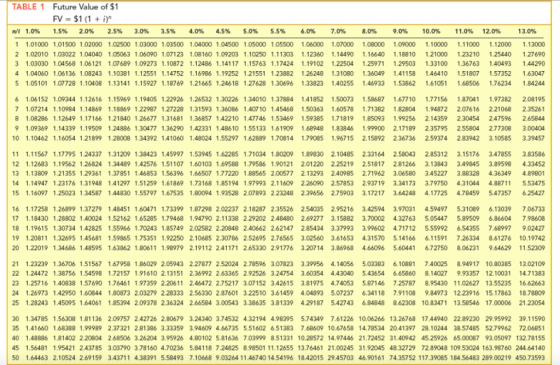Click the cell value '9.02427'
Screen dimensions: 560x365
534,228
